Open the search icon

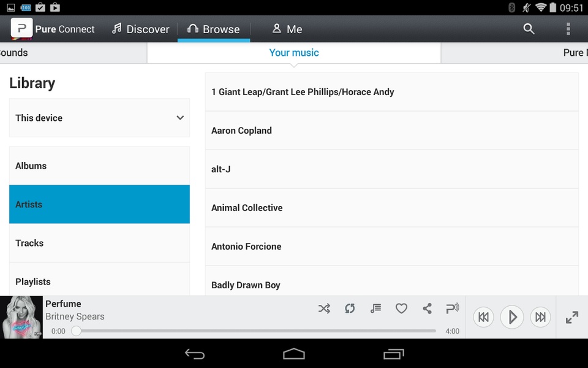(x=529, y=29)
